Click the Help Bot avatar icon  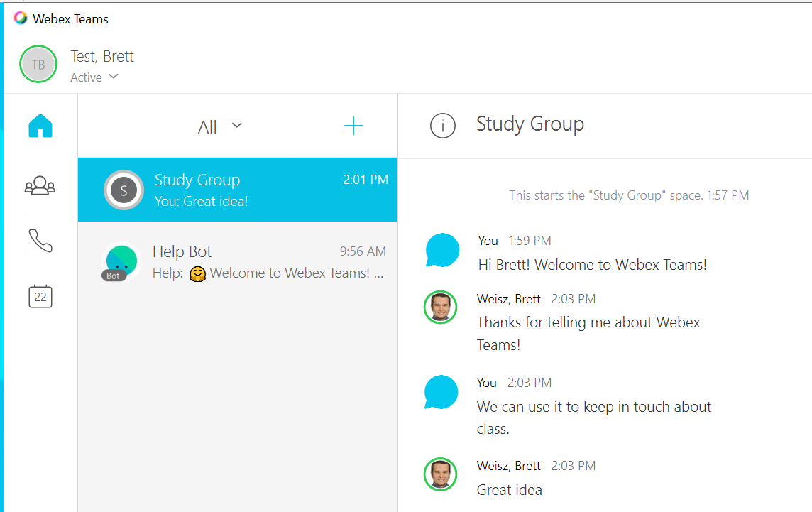(x=121, y=261)
